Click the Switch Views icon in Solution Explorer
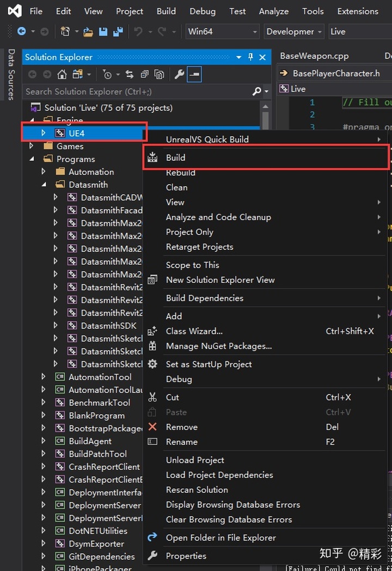Viewport: 392px width, 571px height. [77, 74]
